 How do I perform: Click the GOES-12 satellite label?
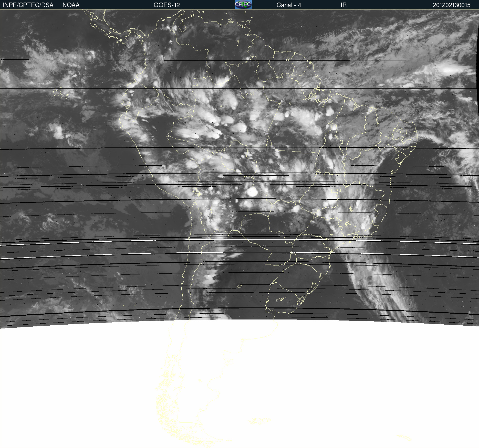coord(167,5)
